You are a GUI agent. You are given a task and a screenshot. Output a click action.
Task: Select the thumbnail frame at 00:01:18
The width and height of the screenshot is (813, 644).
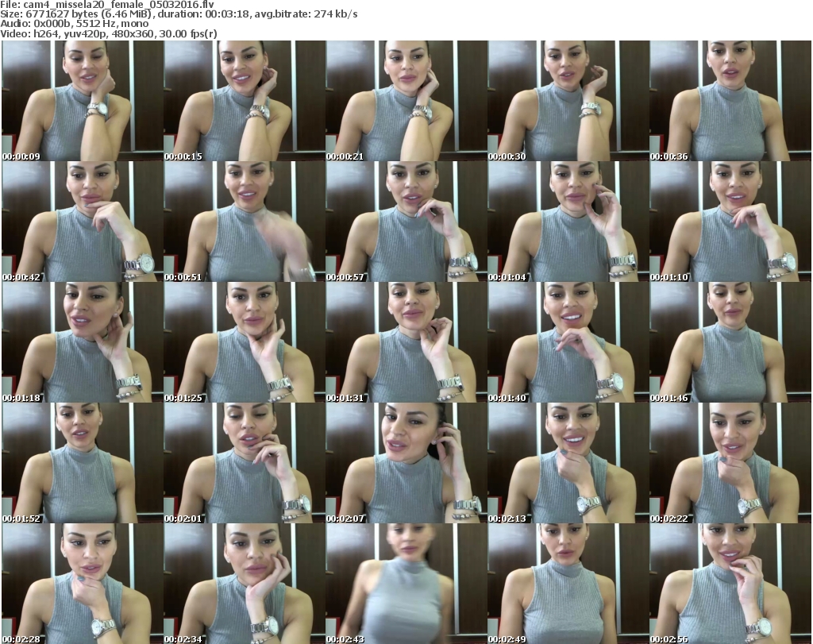pos(83,342)
